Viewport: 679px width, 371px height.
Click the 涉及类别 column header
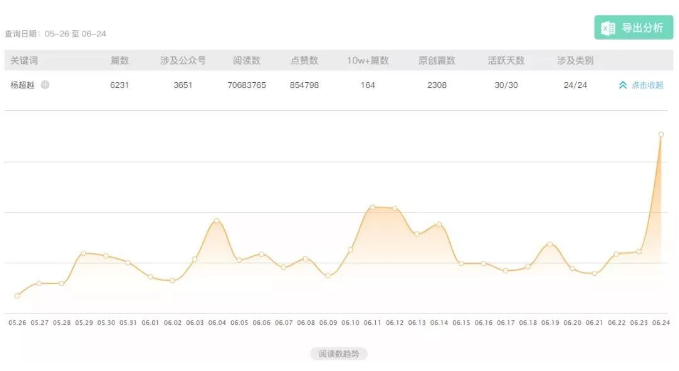tap(575, 61)
